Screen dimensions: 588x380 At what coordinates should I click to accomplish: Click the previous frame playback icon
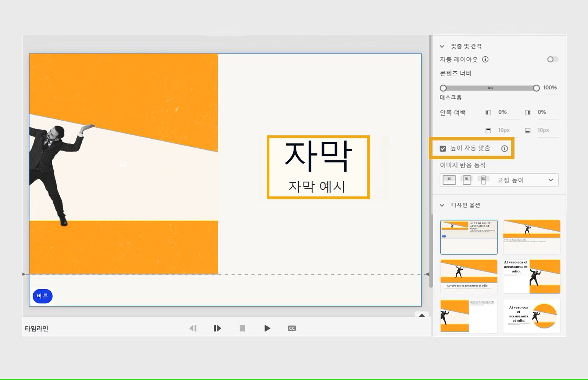(x=194, y=328)
